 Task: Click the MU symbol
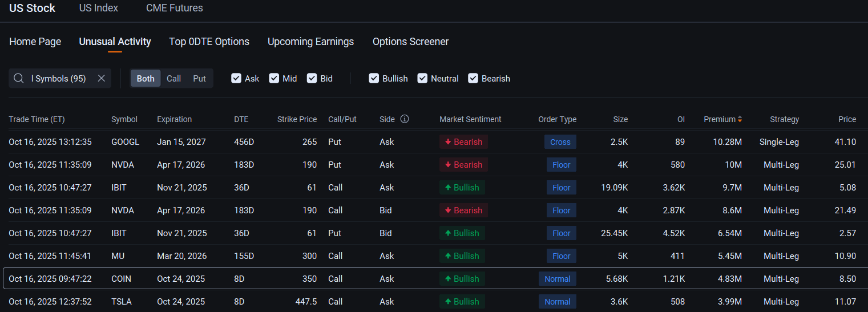[117, 256]
